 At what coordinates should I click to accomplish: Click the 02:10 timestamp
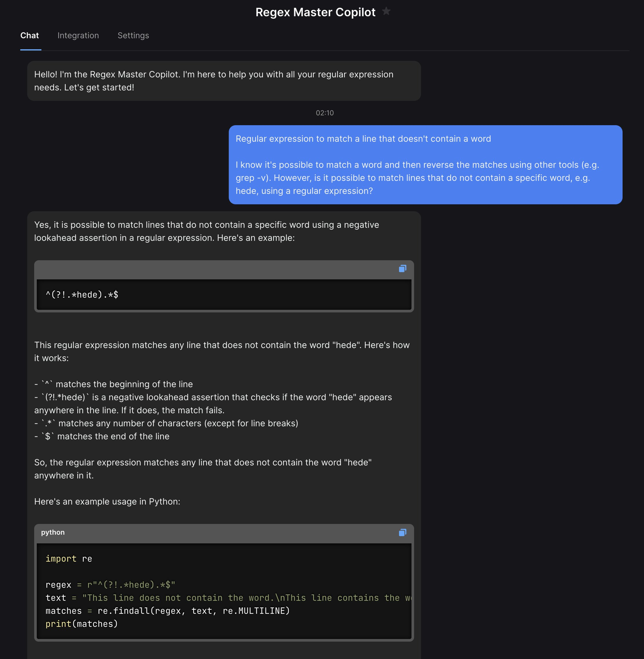(324, 113)
